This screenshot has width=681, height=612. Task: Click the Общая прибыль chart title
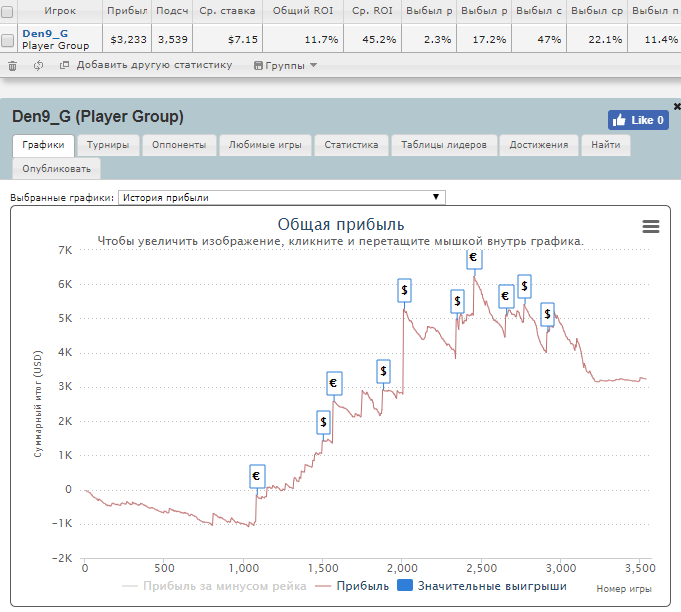(341, 225)
